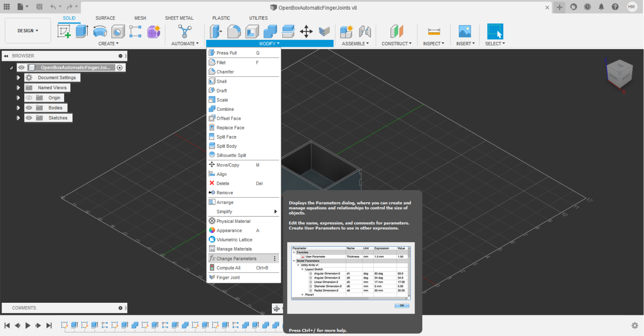Screen dimensions: 644x336
Task: Select the Move/Copy icon in the Modify panel
Action: click(x=306, y=31)
